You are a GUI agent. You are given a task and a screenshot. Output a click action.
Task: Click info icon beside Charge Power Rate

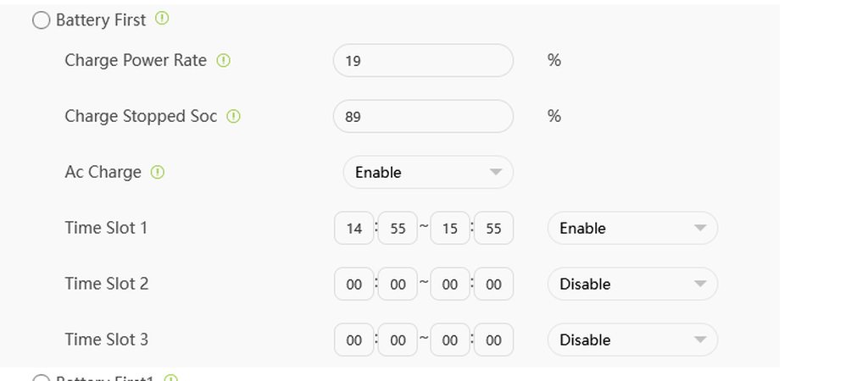(224, 60)
